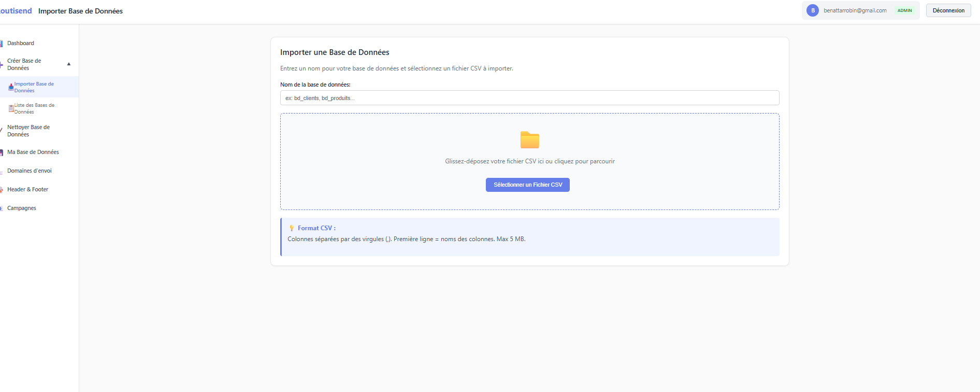Click the blue B user avatar

click(x=813, y=10)
